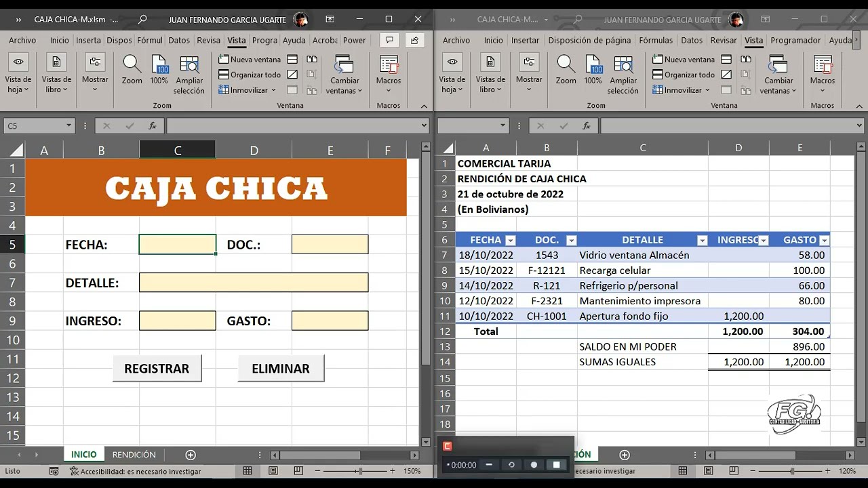868x488 pixels.
Task: Click FECHA input cell
Action: [x=178, y=245]
